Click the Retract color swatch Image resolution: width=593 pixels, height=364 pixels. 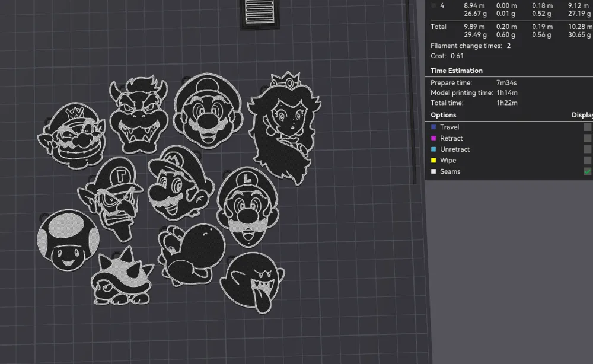tap(433, 138)
